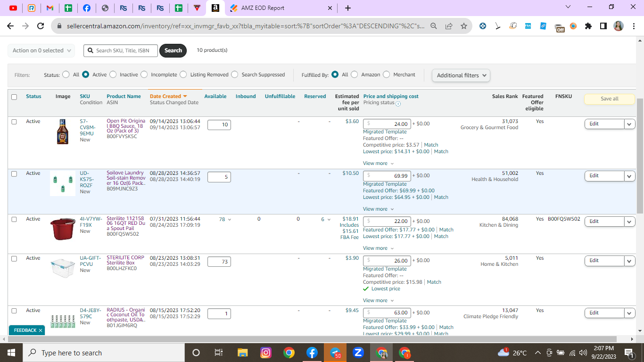Switch to the Facebook browser tab
Screen dimensions: 644x362
87,8
